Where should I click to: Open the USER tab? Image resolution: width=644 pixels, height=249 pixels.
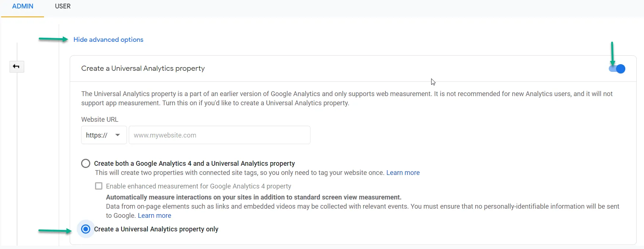coord(63,7)
